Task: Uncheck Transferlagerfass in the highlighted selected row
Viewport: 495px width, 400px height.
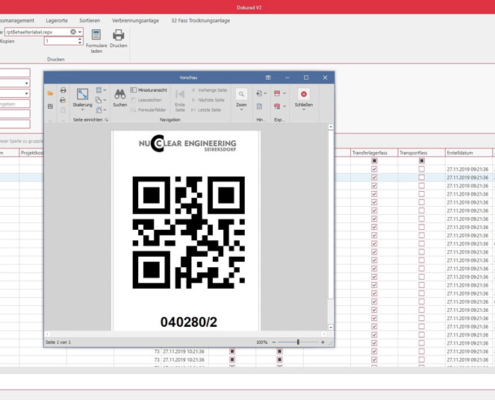Action: pyautogui.click(x=374, y=177)
